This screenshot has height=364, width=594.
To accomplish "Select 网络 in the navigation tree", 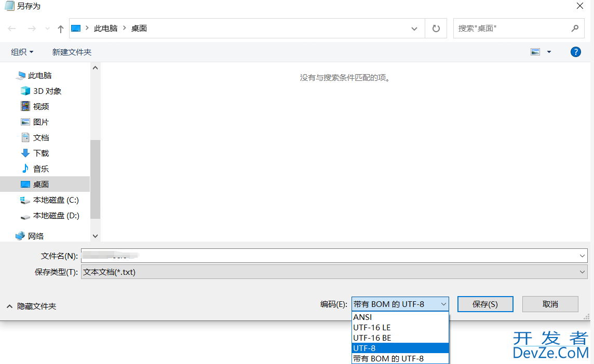I will (x=36, y=236).
